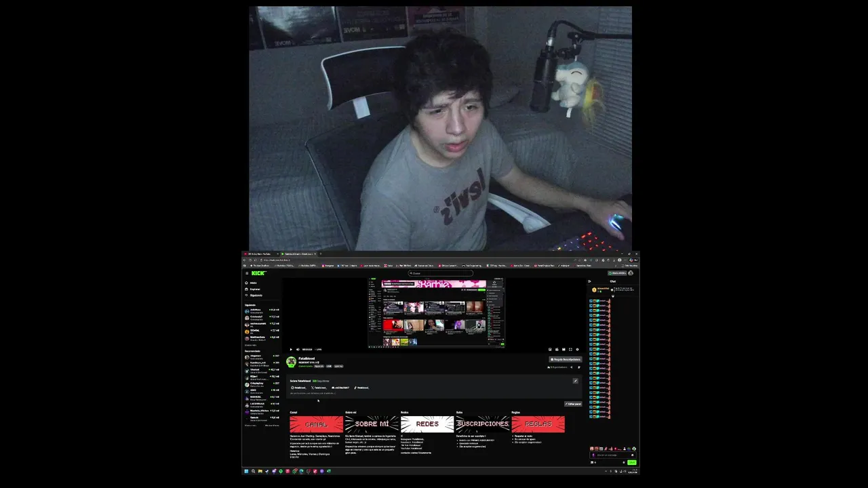The height and width of the screenshot is (488, 868).
Task: Open the TikTok Fatalblood_ social link
Action: tap(361, 388)
